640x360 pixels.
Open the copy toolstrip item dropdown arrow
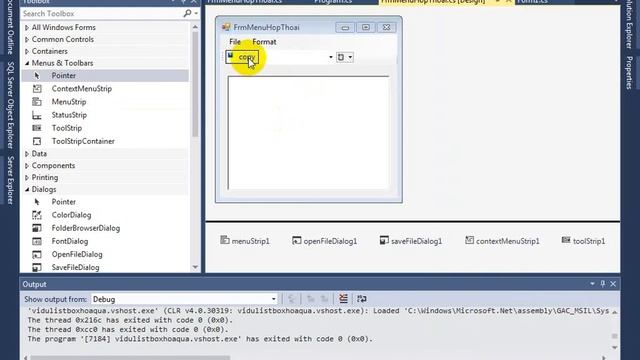tap(331, 57)
